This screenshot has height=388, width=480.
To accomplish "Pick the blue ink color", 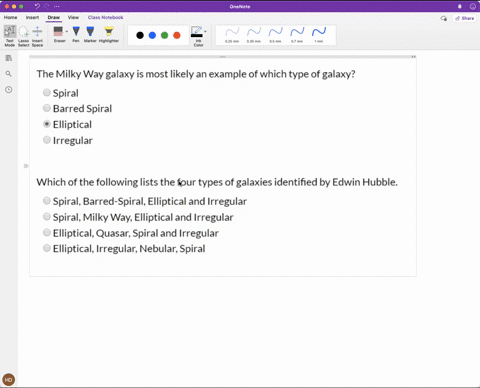I will click(152, 35).
